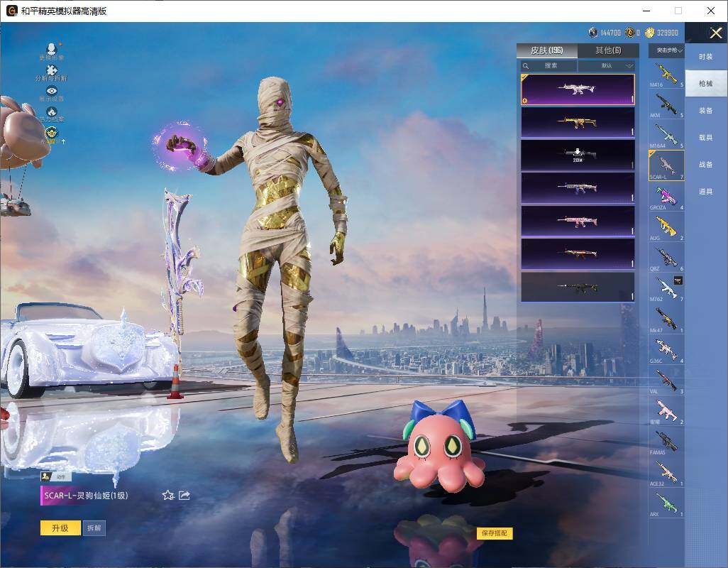Viewport: 728px width, 568px height.
Task: Select the gold-colored second skin thumbnail
Action: coord(578,123)
